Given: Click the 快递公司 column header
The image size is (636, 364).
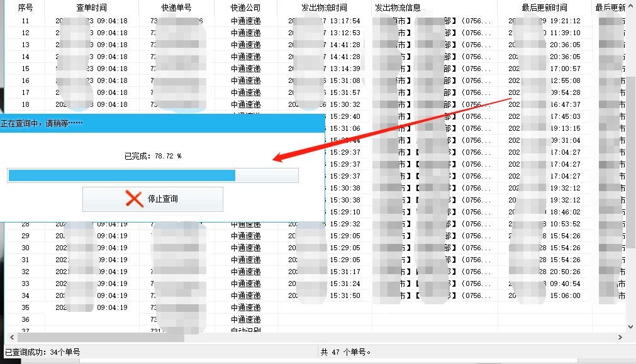Looking at the screenshot, I should point(244,8).
